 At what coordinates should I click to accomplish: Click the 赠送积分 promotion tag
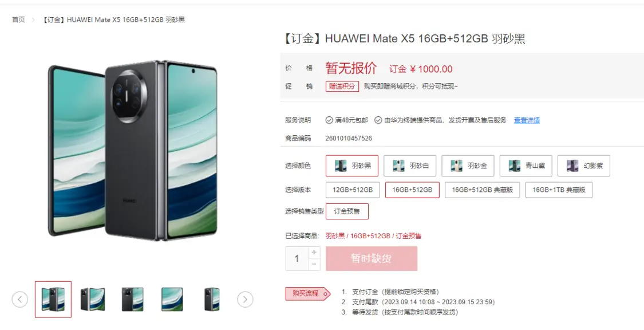click(342, 87)
